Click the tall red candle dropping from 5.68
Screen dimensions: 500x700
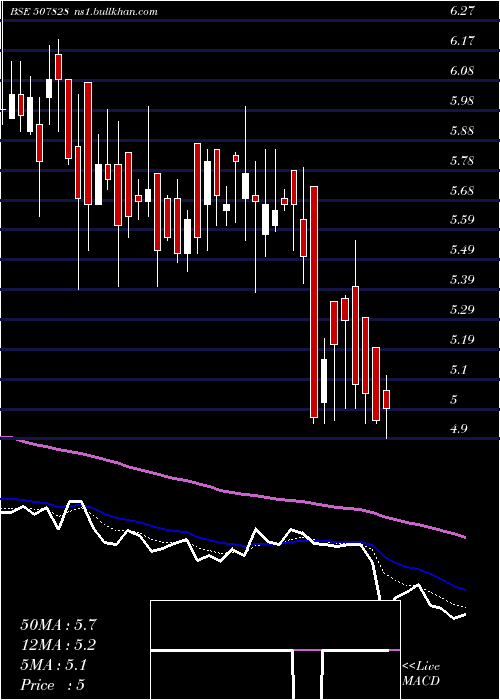click(314, 302)
